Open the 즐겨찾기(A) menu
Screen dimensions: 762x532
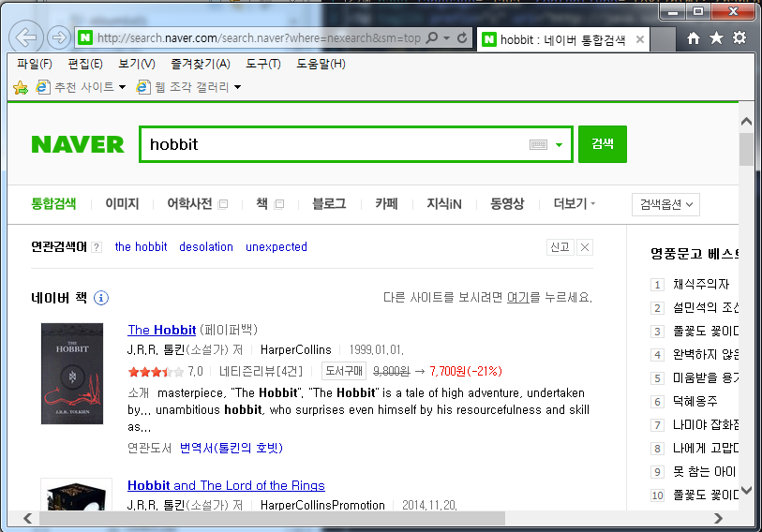201,64
